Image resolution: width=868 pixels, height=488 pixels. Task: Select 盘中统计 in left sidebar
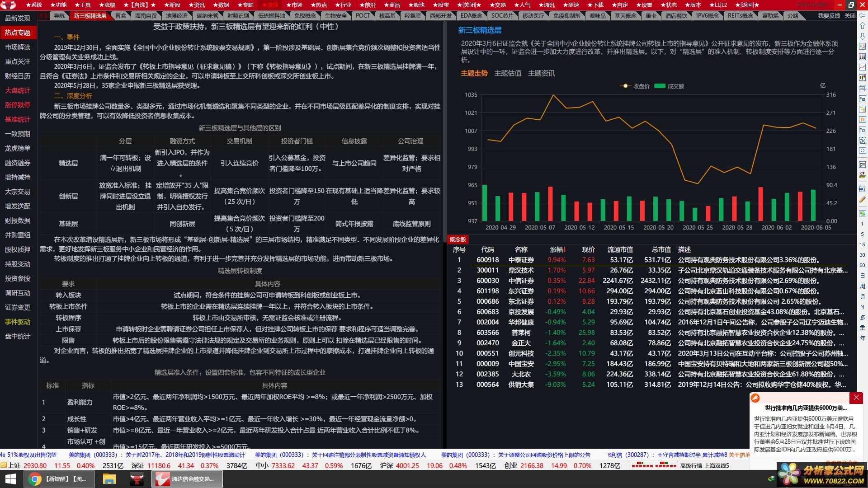tap(18, 336)
